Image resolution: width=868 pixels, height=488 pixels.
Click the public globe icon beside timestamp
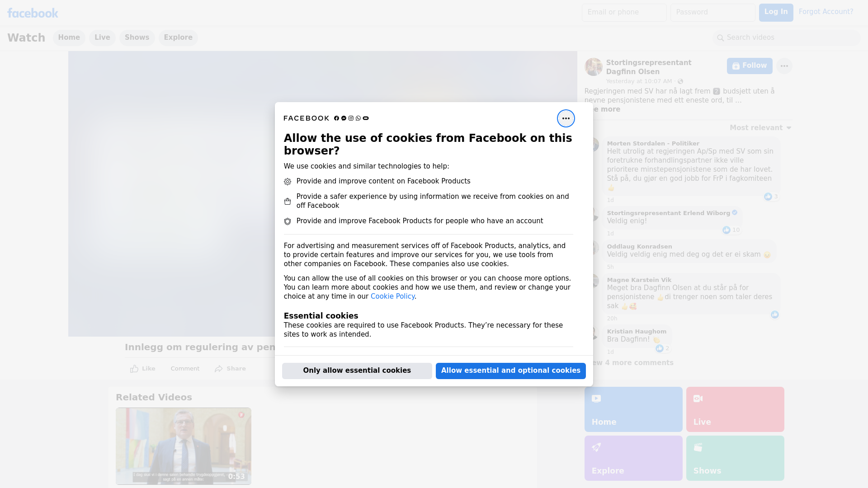coord(680,81)
